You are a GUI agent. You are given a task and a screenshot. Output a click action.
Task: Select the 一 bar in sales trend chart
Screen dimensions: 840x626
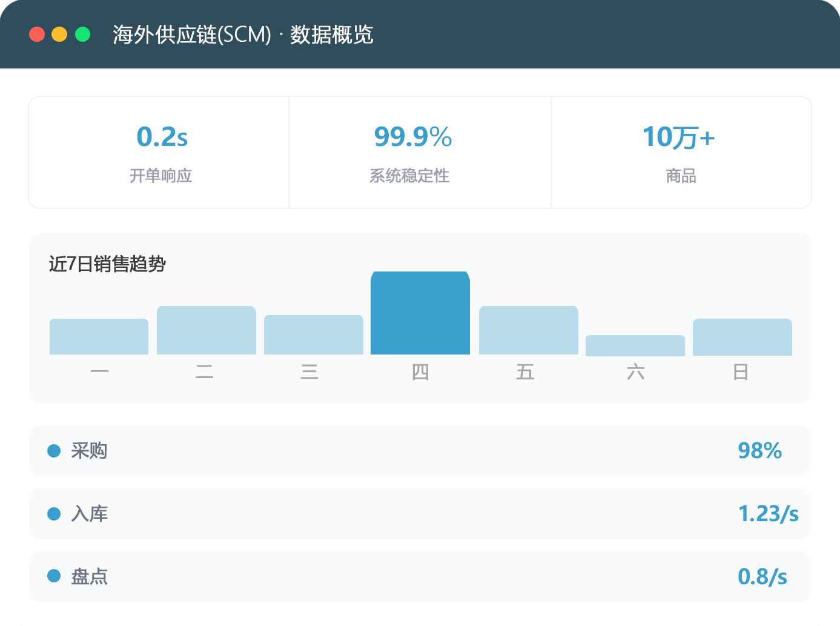[x=99, y=336]
